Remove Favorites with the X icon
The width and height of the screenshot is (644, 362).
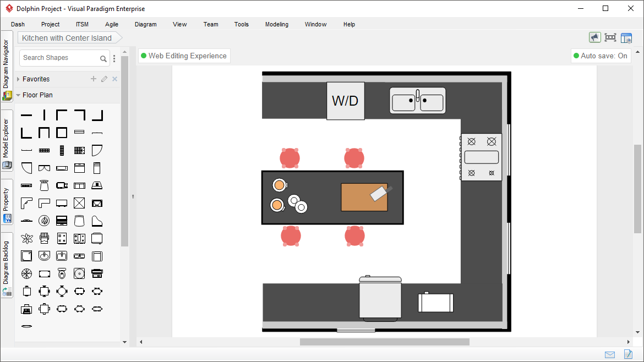tap(115, 79)
